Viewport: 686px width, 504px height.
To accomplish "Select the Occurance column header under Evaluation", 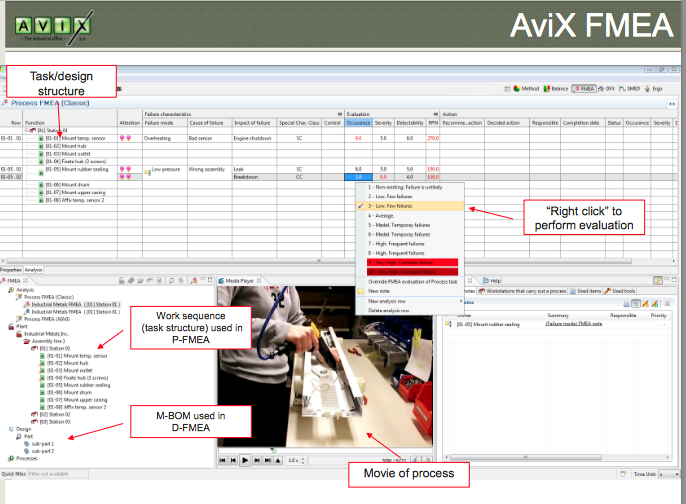I will coord(358,123).
